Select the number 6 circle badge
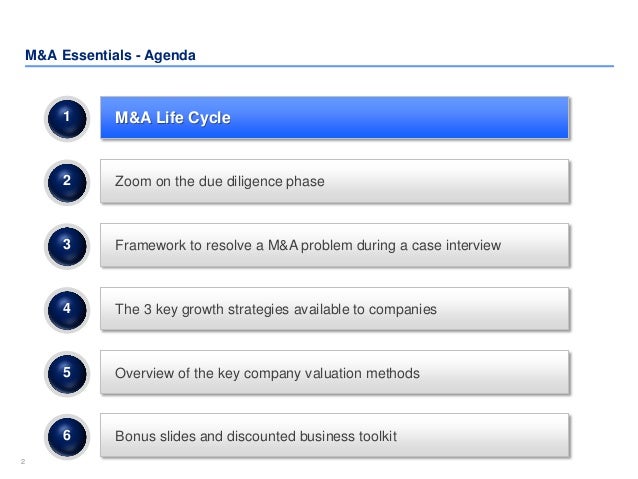 (x=66, y=437)
